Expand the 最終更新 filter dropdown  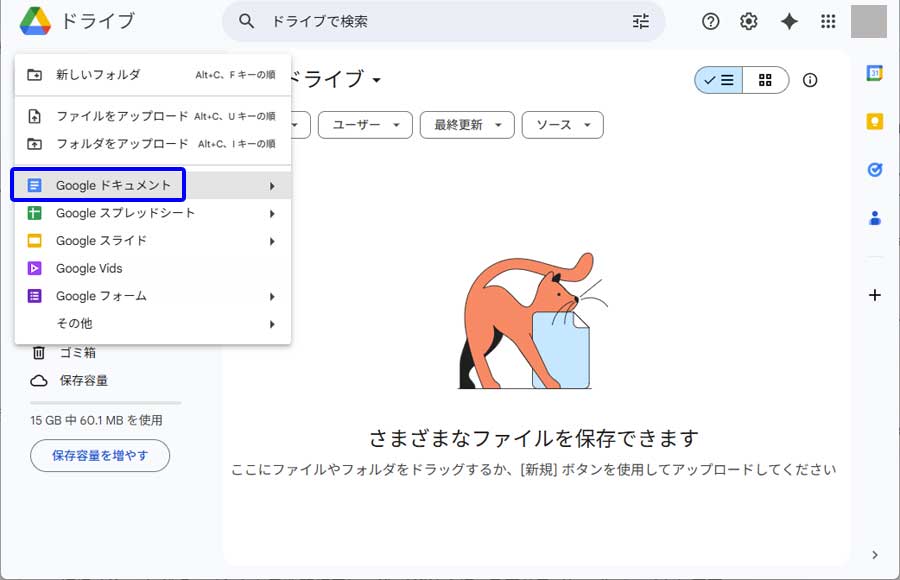[x=467, y=125]
